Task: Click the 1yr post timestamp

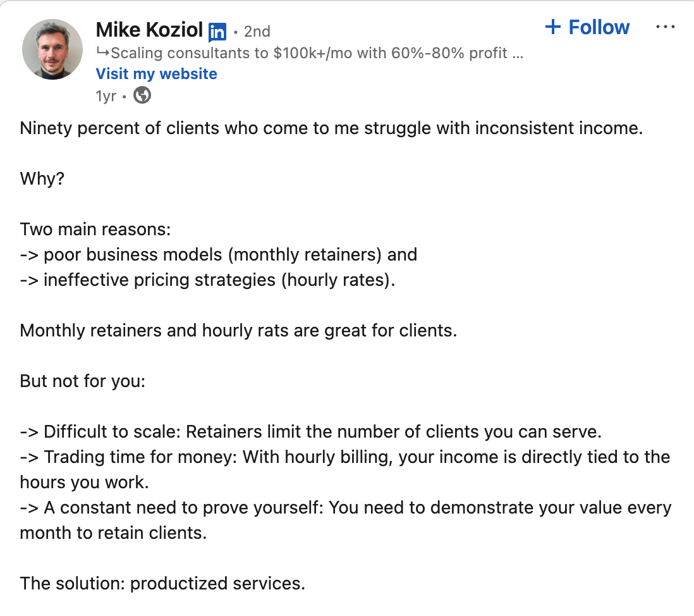Action: point(106,95)
